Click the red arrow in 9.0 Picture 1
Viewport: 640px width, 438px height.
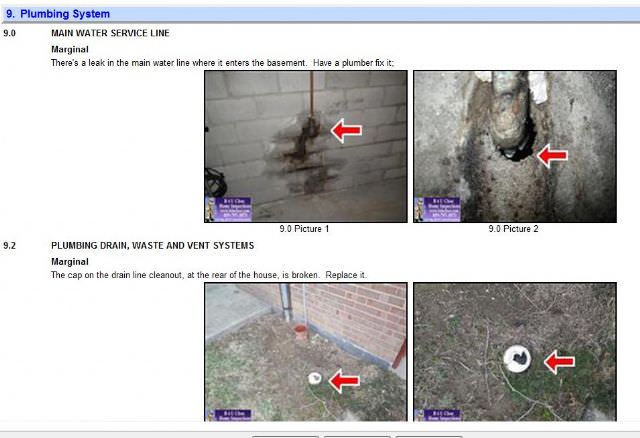[x=345, y=130]
